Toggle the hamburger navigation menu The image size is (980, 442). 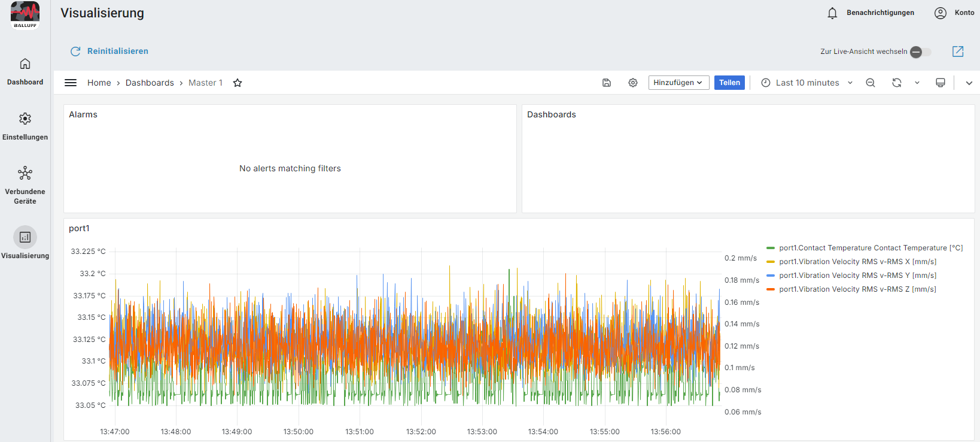(71, 83)
